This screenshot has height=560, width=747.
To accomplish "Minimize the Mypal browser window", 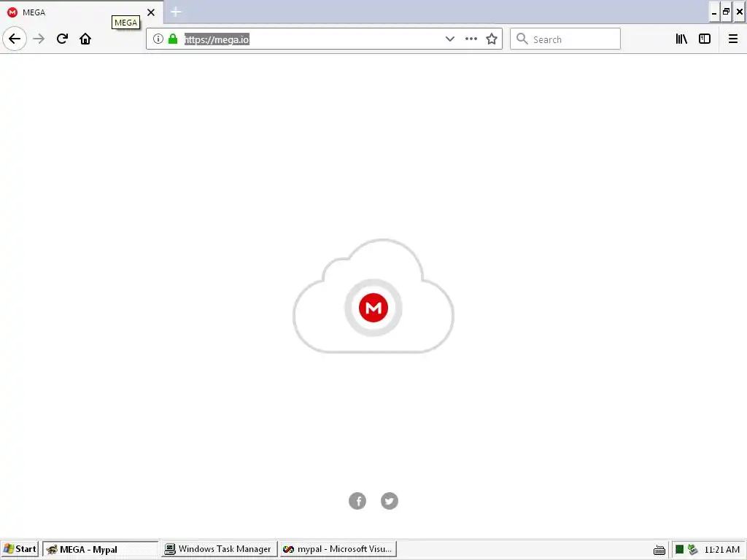I will coord(714,12).
